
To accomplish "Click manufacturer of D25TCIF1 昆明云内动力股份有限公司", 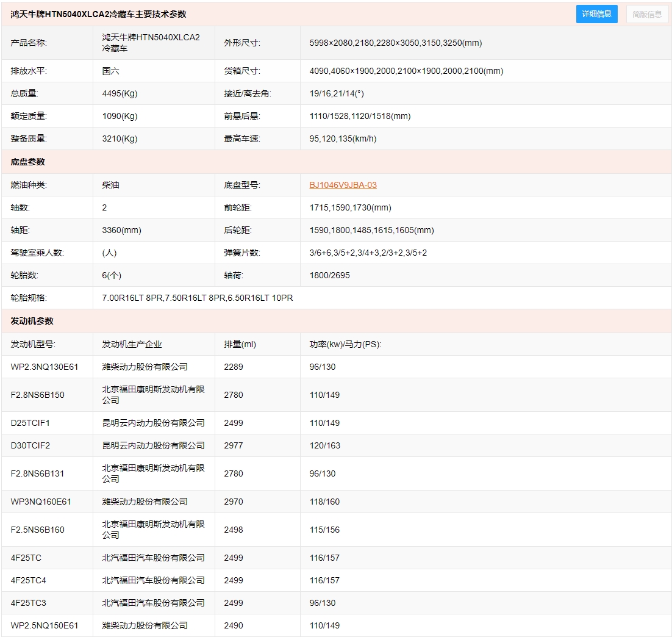I will (154, 423).
